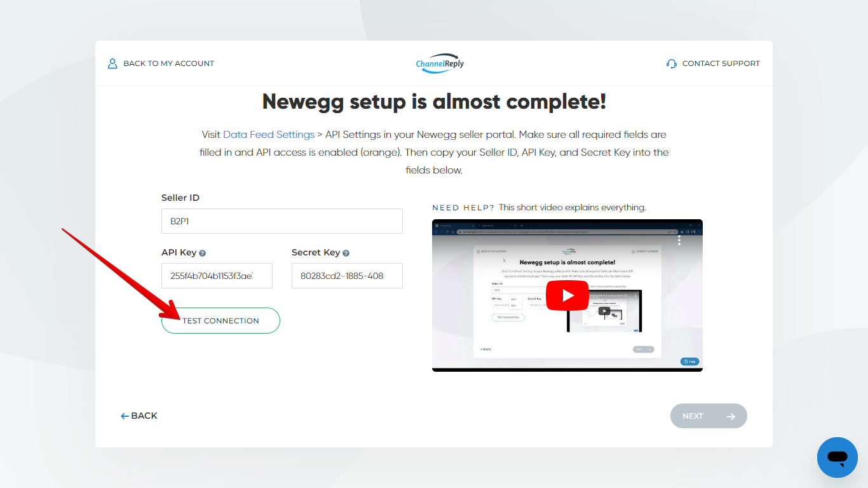Focus the Secret Key input field

click(347, 276)
